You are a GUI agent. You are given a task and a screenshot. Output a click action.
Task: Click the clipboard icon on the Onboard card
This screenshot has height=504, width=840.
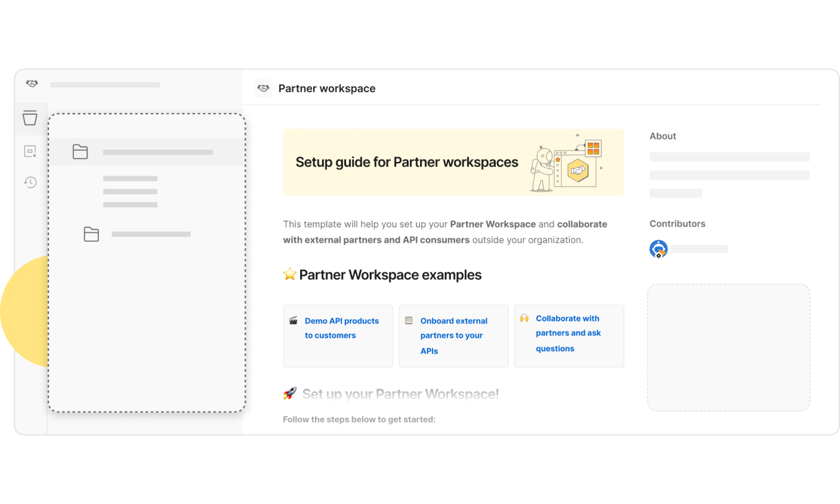[409, 320]
